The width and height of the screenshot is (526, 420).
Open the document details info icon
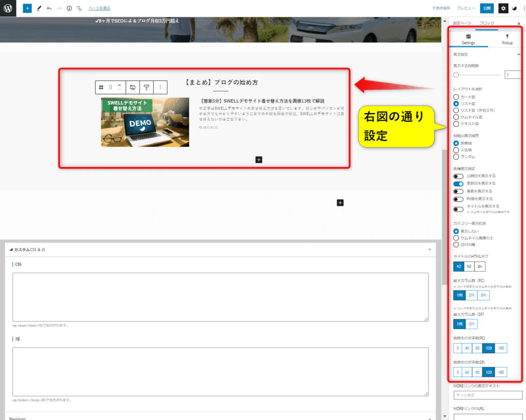(69, 8)
